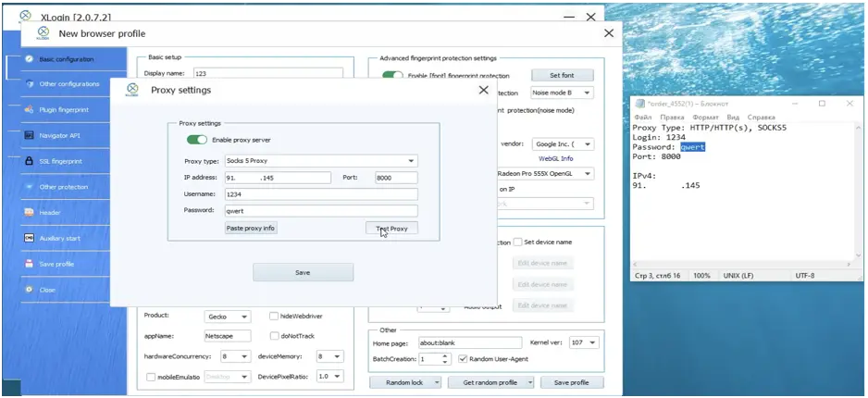Image resolution: width=868 pixels, height=398 pixels.
Task: Check the doNotTrack checkbox
Action: click(274, 336)
